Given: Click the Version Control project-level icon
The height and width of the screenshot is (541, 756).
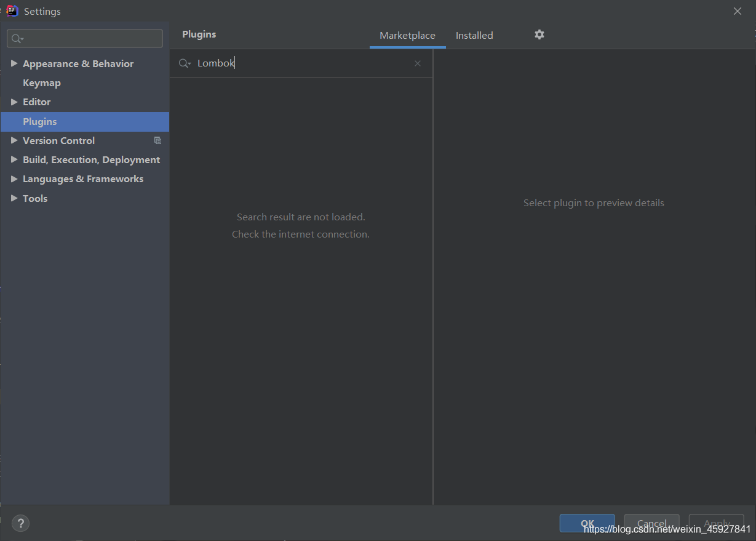Looking at the screenshot, I should point(158,140).
